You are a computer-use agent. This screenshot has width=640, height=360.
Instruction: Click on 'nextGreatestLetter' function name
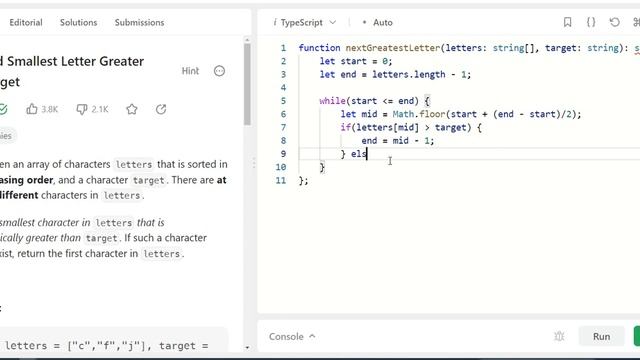click(x=393, y=48)
